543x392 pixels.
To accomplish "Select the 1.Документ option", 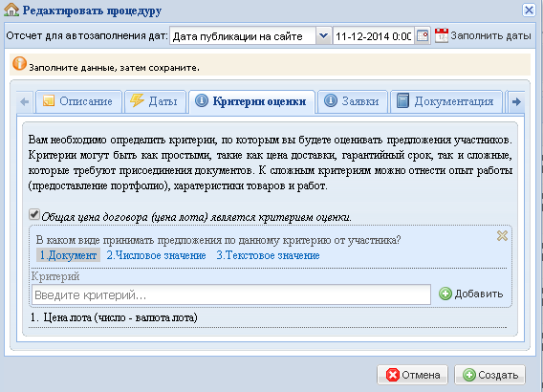I will (x=68, y=255).
